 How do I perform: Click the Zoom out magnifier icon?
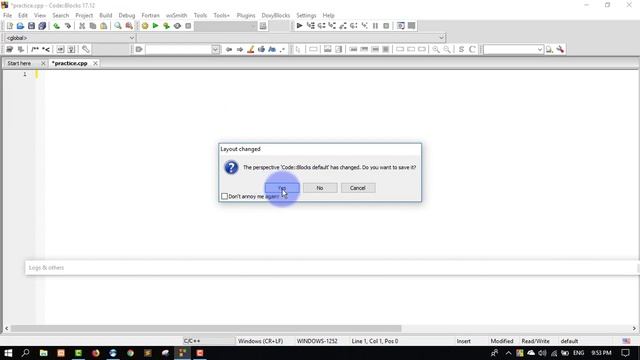click(x=447, y=49)
